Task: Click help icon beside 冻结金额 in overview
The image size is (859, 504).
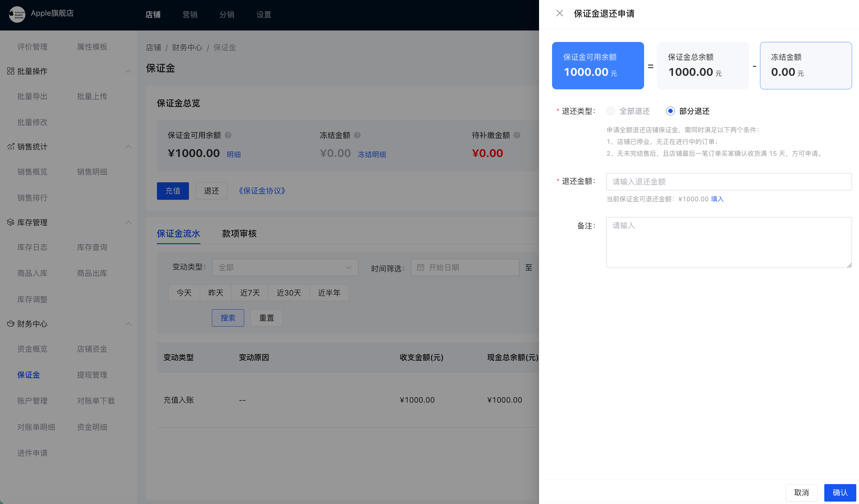Action: click(x=357, y=135)
